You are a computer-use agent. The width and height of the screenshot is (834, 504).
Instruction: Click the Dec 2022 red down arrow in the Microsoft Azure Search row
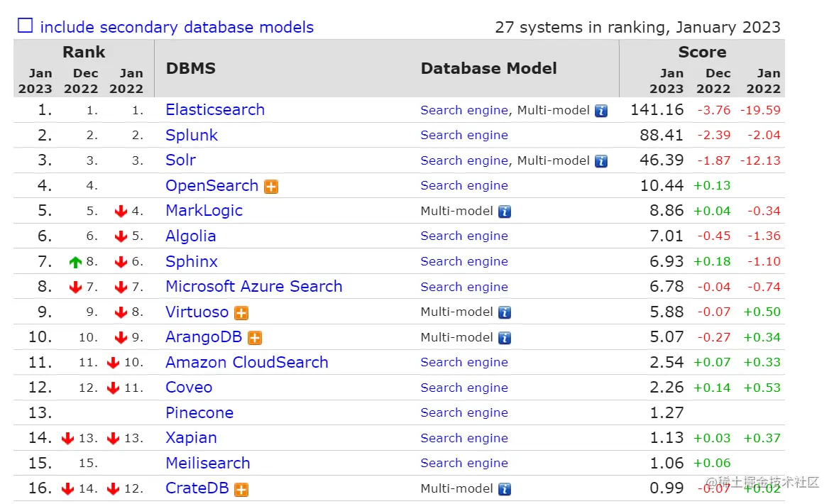(x=75, y=287)
